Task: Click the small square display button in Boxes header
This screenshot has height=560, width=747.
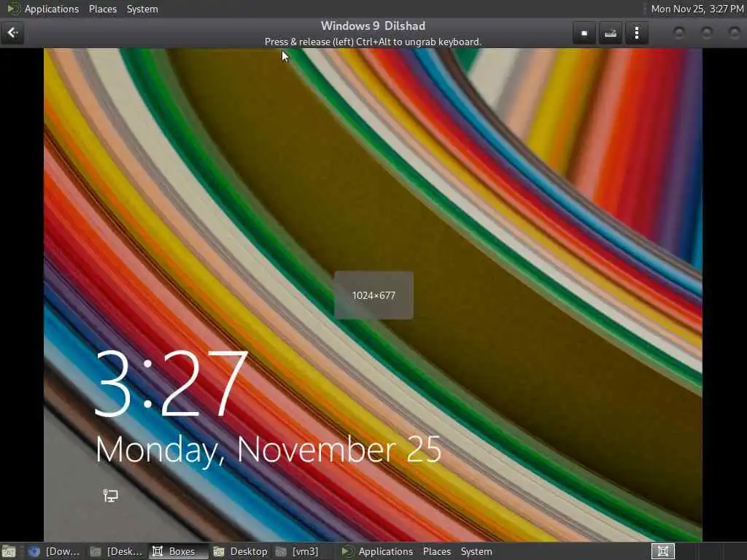Action: click(584, 34)
